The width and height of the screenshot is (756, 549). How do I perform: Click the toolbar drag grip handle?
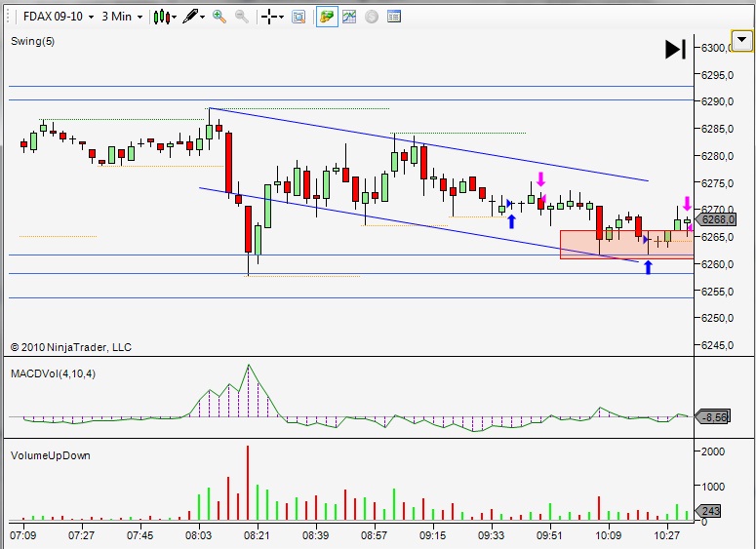[x=8, y=17]
